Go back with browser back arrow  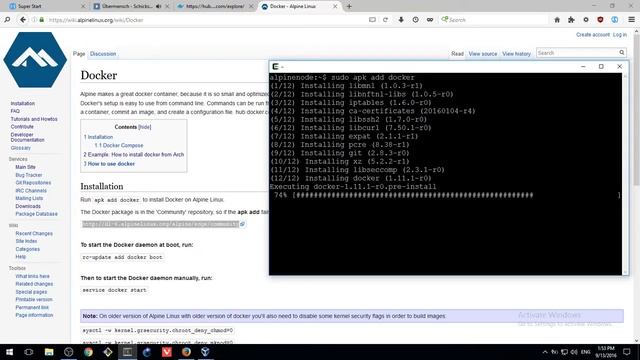23,20
